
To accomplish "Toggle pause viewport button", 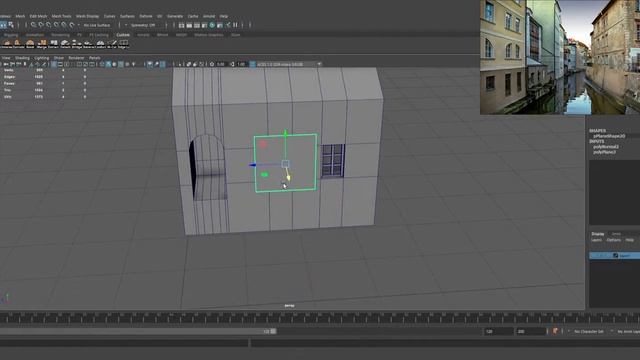I will coord(236,25).
